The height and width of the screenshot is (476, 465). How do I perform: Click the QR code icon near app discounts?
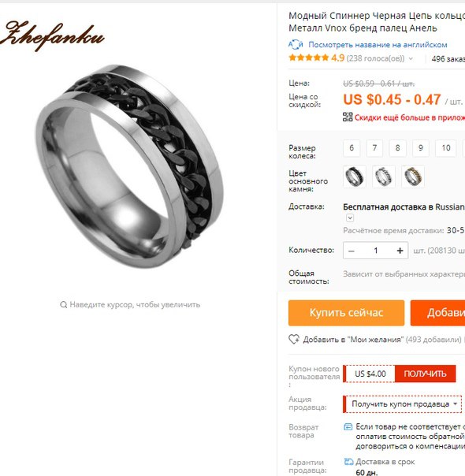pos(348,117)
